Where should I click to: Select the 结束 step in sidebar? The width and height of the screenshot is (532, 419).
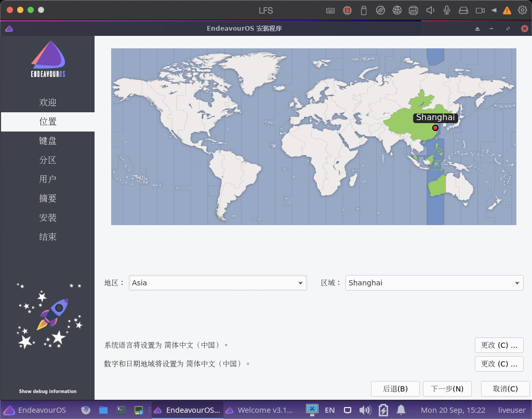[47, 237]
